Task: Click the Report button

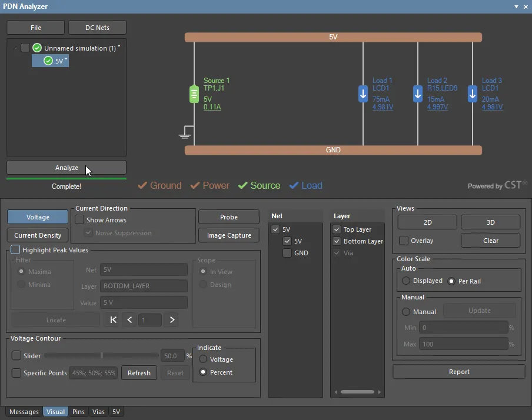Action: [458, 372]
